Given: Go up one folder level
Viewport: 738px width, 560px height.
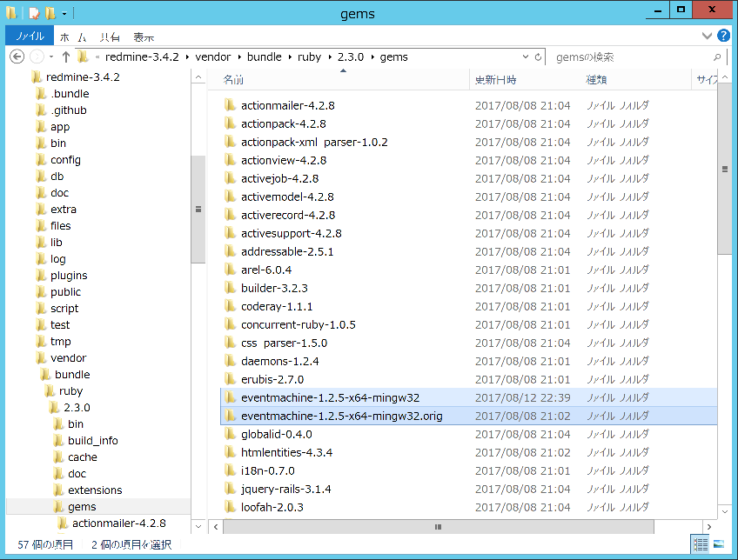Looking at the screenshot, I should pyautogui.click(x=66, y=57).
